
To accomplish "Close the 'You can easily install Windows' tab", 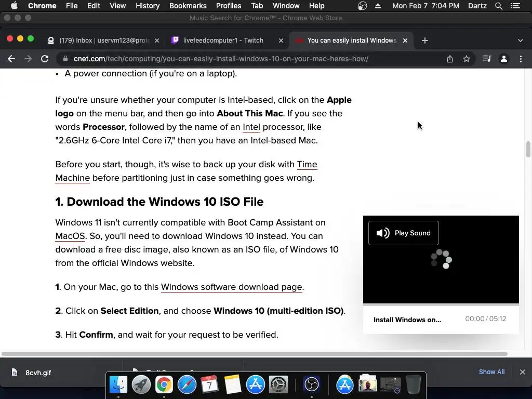I will [405, 41].
